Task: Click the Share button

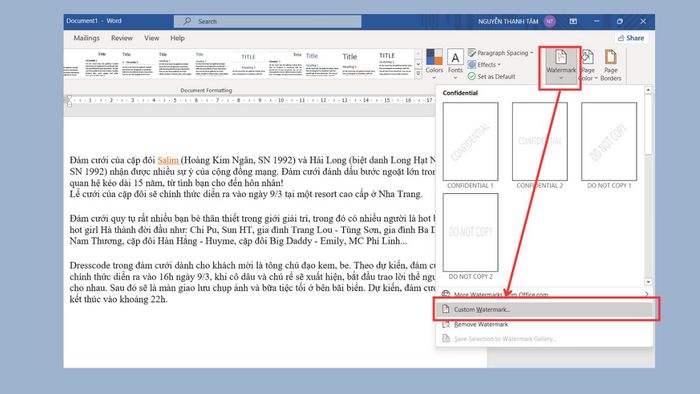Action: click(631, 38)
